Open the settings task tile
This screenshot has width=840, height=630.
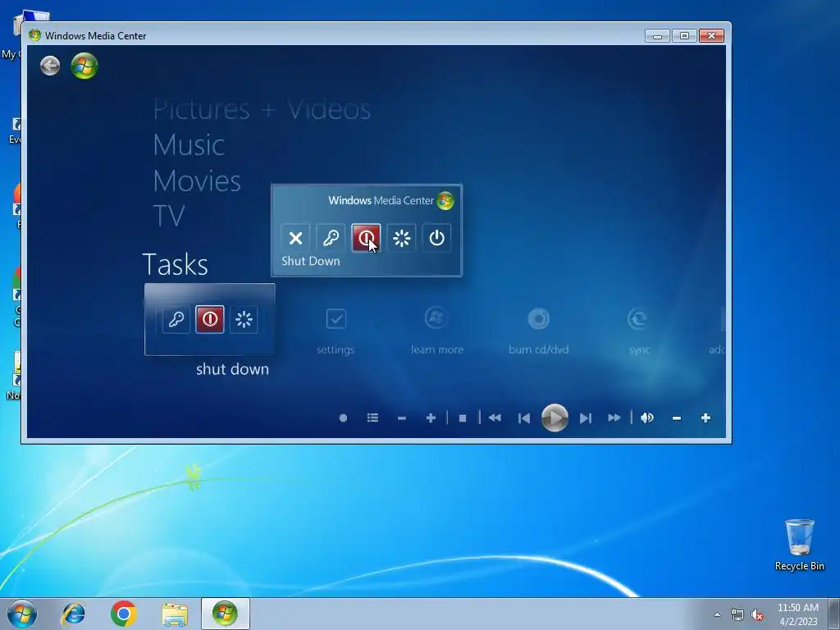point(336,331)
